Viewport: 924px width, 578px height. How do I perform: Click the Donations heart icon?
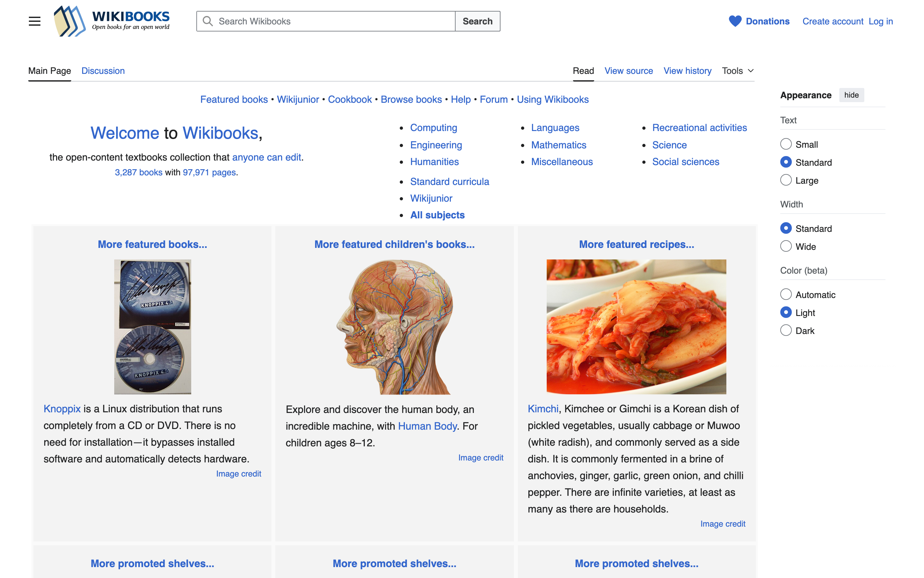coord(735,21)
